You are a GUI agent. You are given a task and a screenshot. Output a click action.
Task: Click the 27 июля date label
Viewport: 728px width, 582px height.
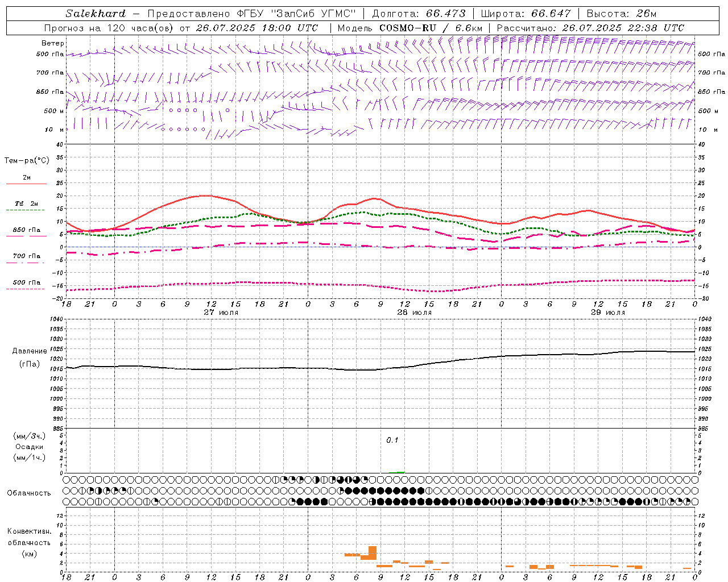pyautogui.click(x=221, y=313)
